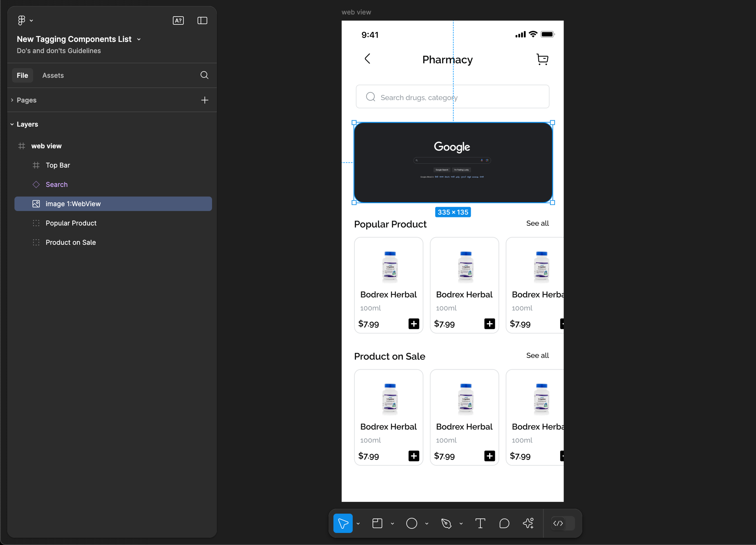Open Frame tool options dropdown
This screenshot has width=756, height=545.
point(392,524)
